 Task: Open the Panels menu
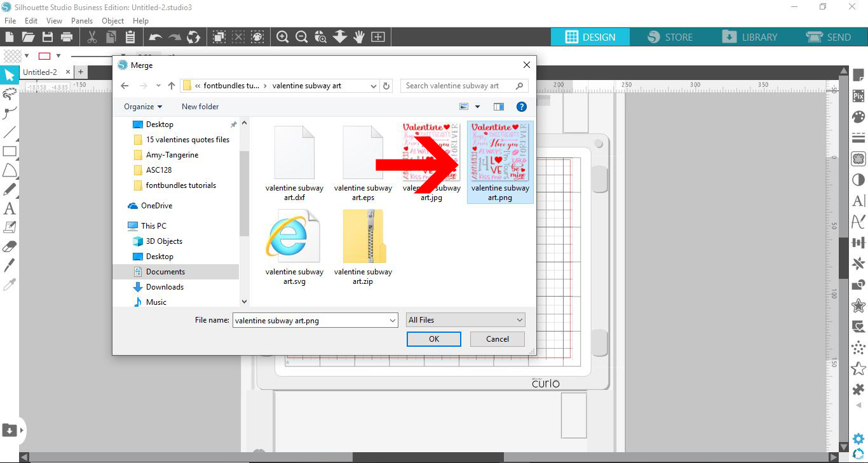[82, 20]
